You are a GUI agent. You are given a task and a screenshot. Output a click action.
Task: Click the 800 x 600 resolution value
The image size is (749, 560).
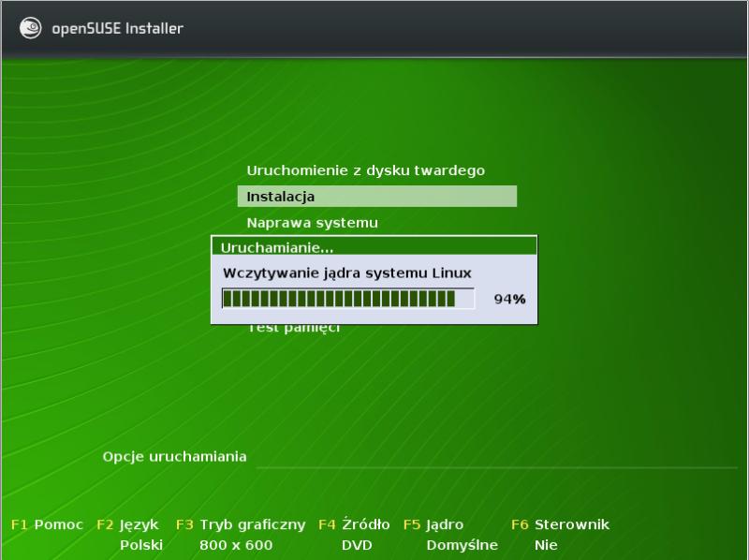[x=236, y=544]
